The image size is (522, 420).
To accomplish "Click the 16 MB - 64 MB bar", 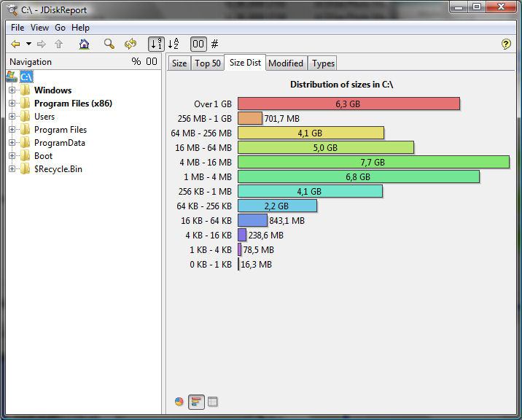I will coord(326,147).
